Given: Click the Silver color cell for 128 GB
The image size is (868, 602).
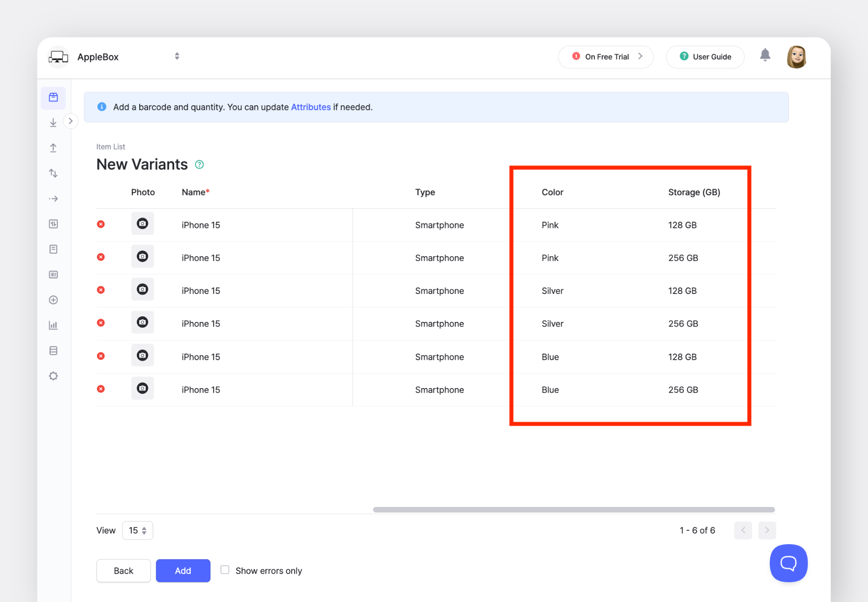Looking at the screenshot, I should (x=553, y=291).
